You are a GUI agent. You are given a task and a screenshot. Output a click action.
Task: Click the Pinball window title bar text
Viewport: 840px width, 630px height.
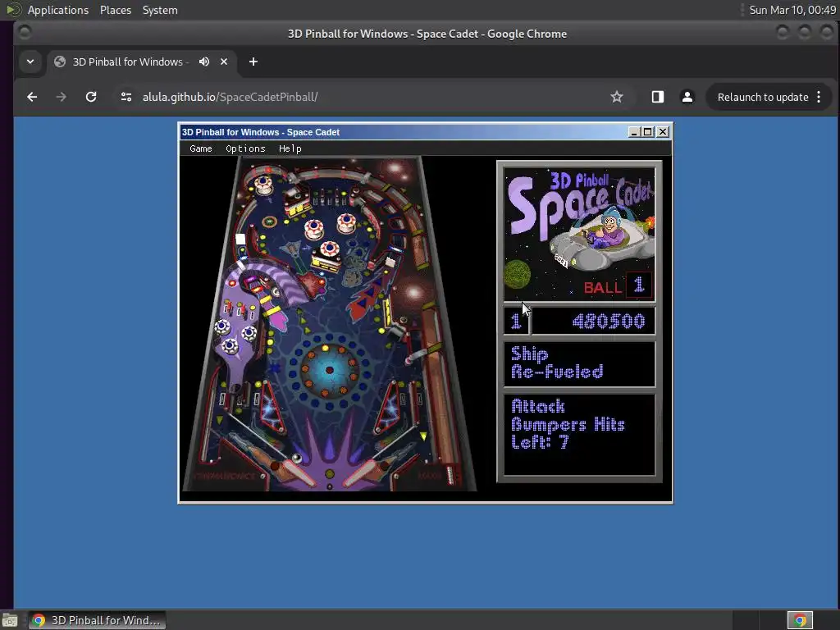pos(261,132)
